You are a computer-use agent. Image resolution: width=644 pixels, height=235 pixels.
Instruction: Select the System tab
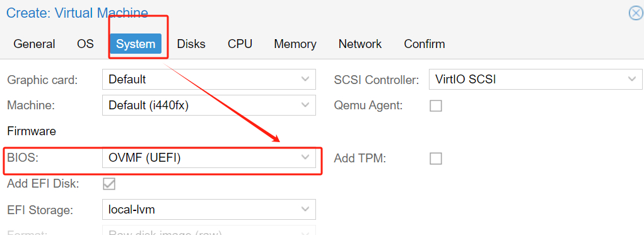coord(136,44)
